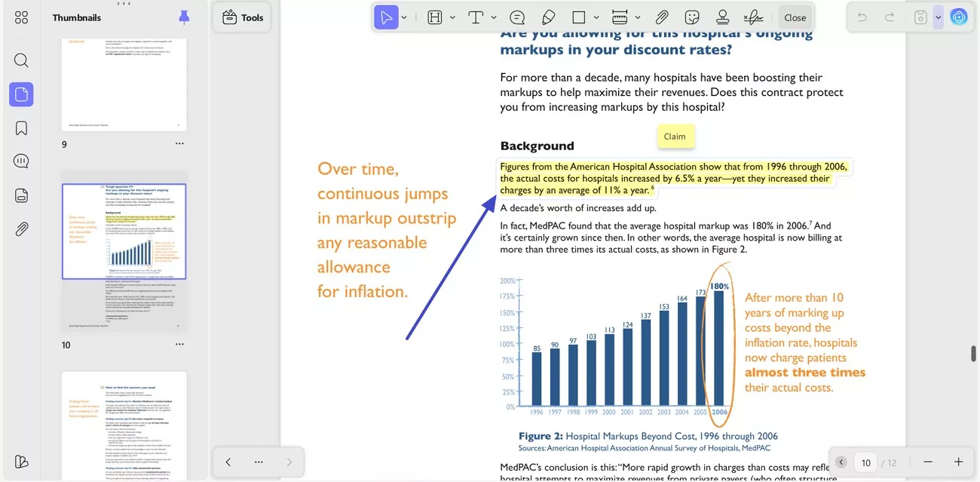Open more options for page 9 thumbnail
The image size is (980, 482).
pos(179,143)
